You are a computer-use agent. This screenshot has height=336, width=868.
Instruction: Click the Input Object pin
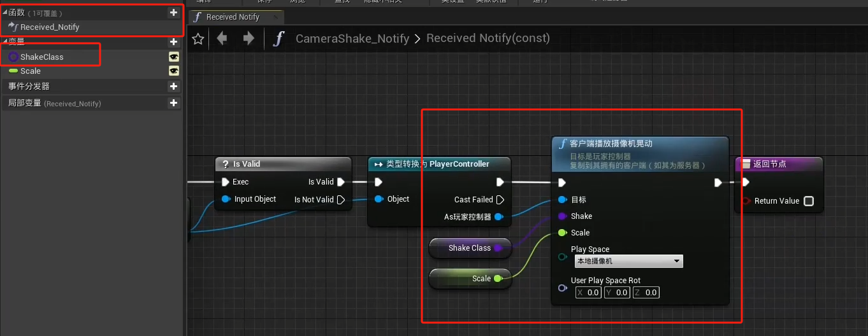(x=226, y=199)
